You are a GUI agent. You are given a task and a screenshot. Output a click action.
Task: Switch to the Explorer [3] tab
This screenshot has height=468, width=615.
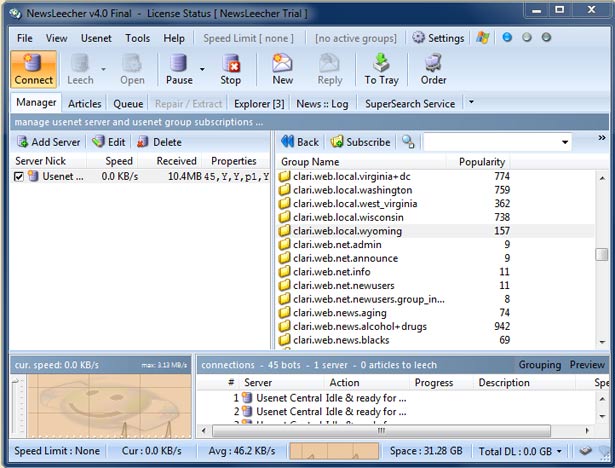point(259,104)
